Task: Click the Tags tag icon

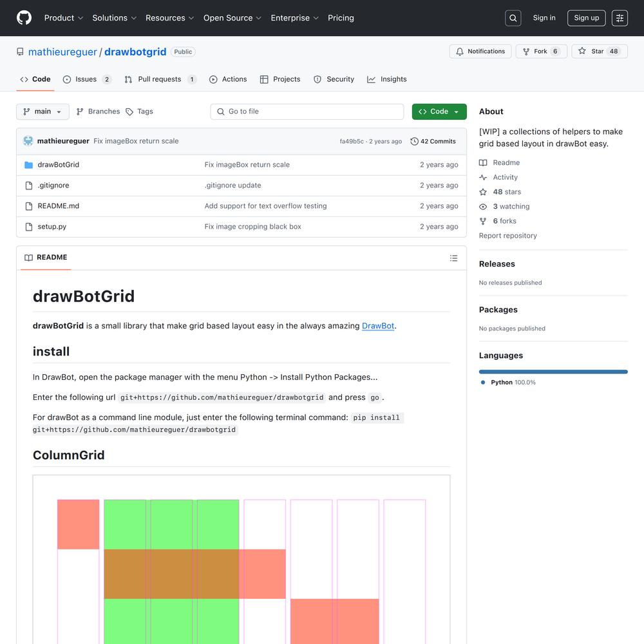Action: 129,111
